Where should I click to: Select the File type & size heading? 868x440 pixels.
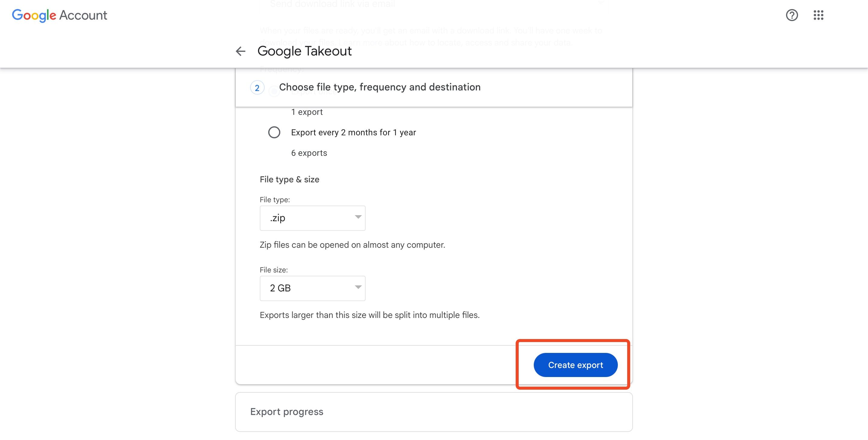point(289,179)
